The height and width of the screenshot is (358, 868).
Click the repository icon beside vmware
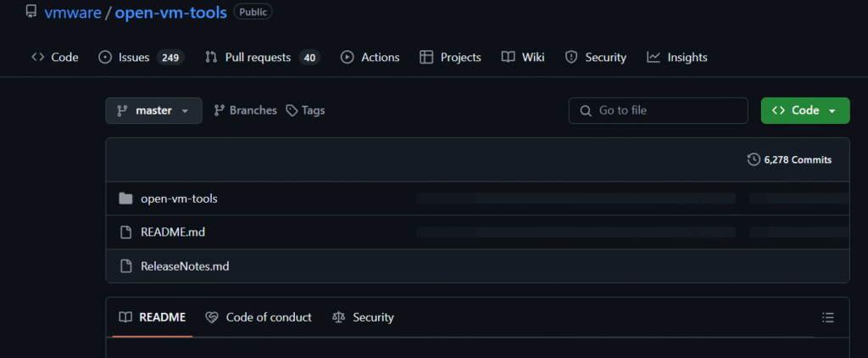tap(31, 12)
